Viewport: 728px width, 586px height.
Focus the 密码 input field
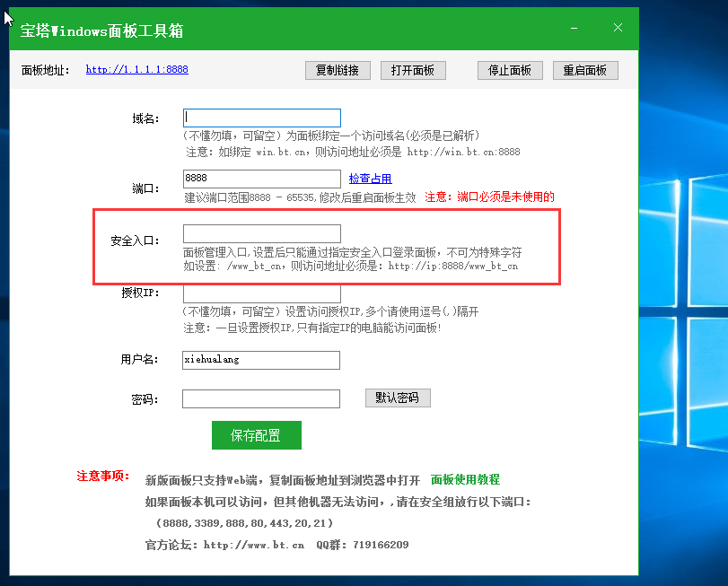tap(261, 399)
